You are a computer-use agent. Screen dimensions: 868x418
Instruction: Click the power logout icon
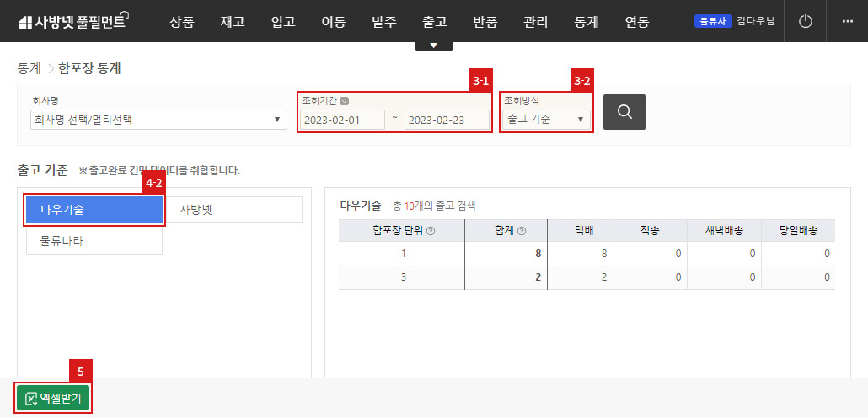[806, 21]
